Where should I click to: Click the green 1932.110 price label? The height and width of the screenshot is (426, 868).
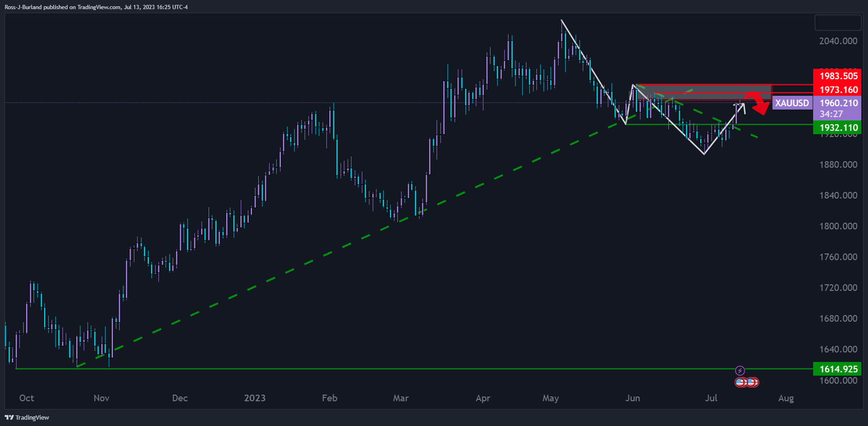tap(837, 128)
